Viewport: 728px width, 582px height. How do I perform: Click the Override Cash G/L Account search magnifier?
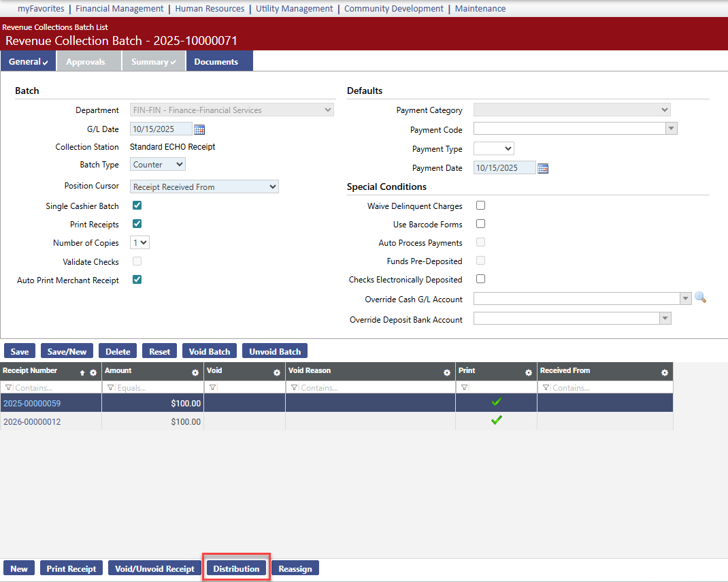[x=700, y=298]
